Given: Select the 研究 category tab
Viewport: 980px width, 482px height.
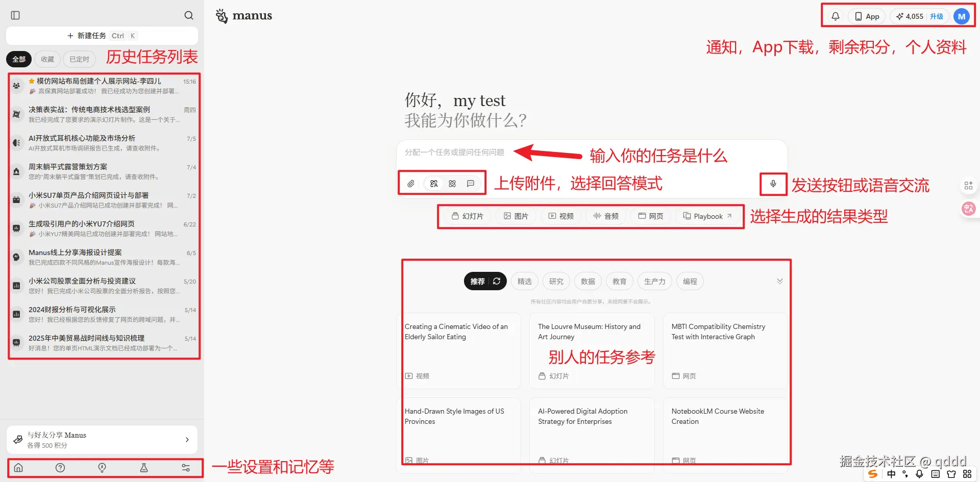Looking at the screenshot, I should pos(556,281).
